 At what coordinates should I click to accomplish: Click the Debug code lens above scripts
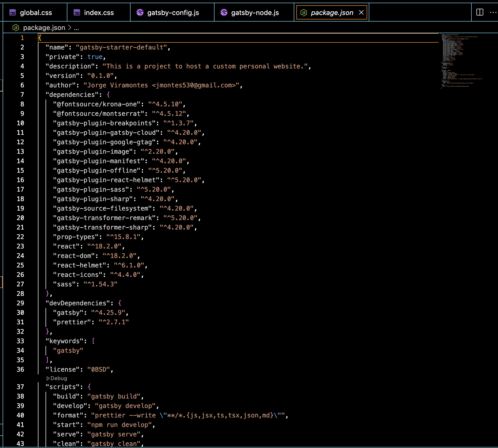pos(57,378)
